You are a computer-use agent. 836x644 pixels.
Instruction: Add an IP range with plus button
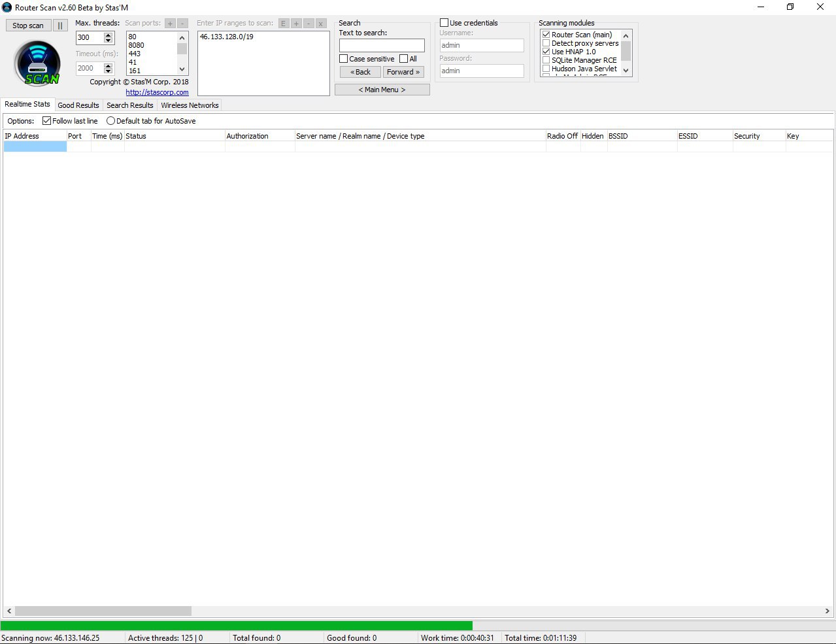(x=295, y=23)
